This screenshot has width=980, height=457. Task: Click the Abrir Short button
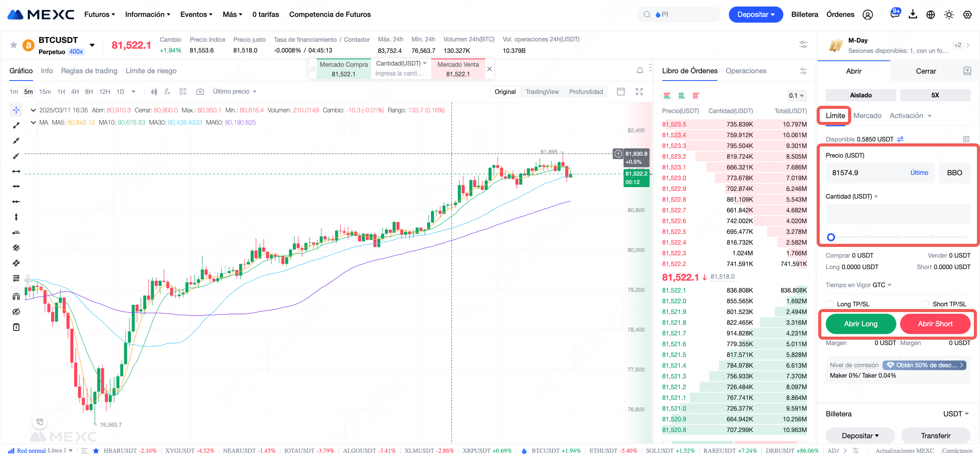pos(935,324)
